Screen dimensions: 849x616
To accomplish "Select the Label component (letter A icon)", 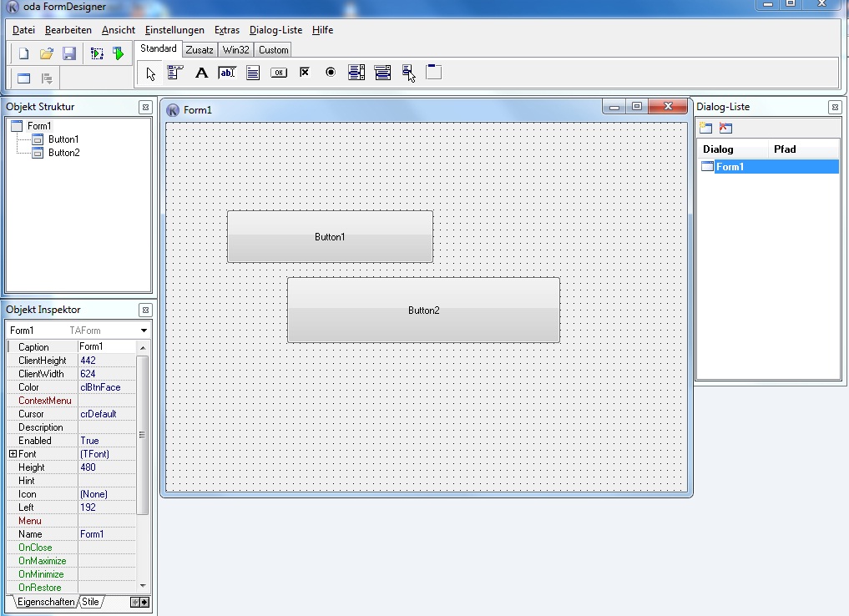I will pyautogui.click(x=201, y=73).
